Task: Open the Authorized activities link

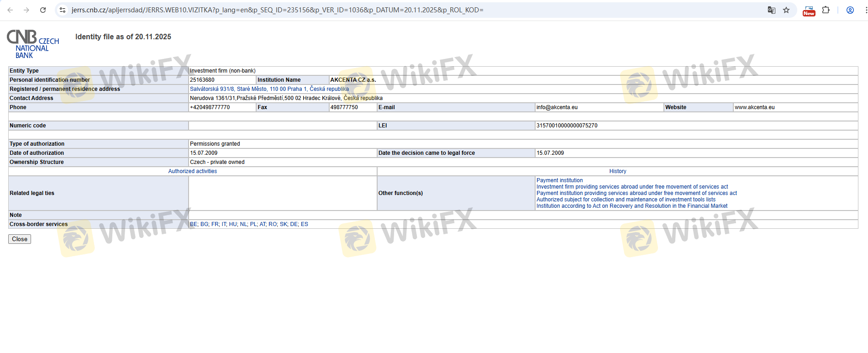Action: pos(193,171)
